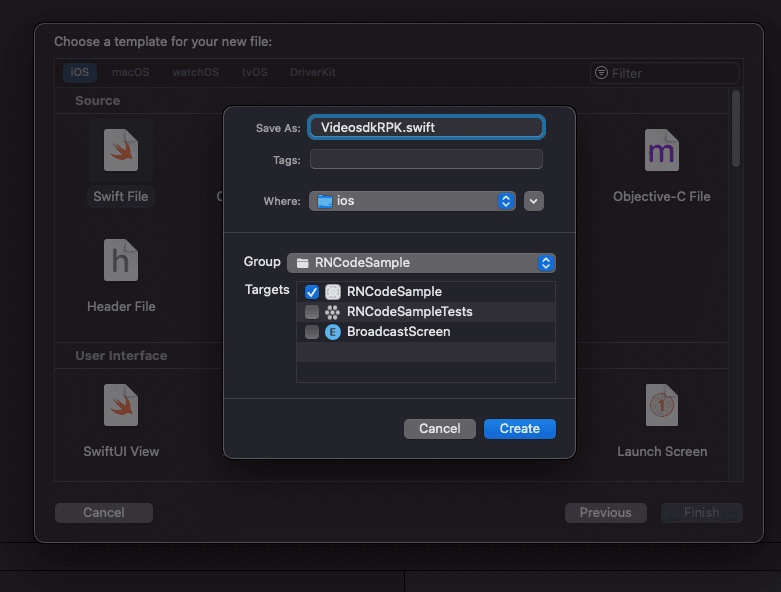Expand the save dialog with chevron button
Viewport: 781px width, 592px height.
(533, 201)
